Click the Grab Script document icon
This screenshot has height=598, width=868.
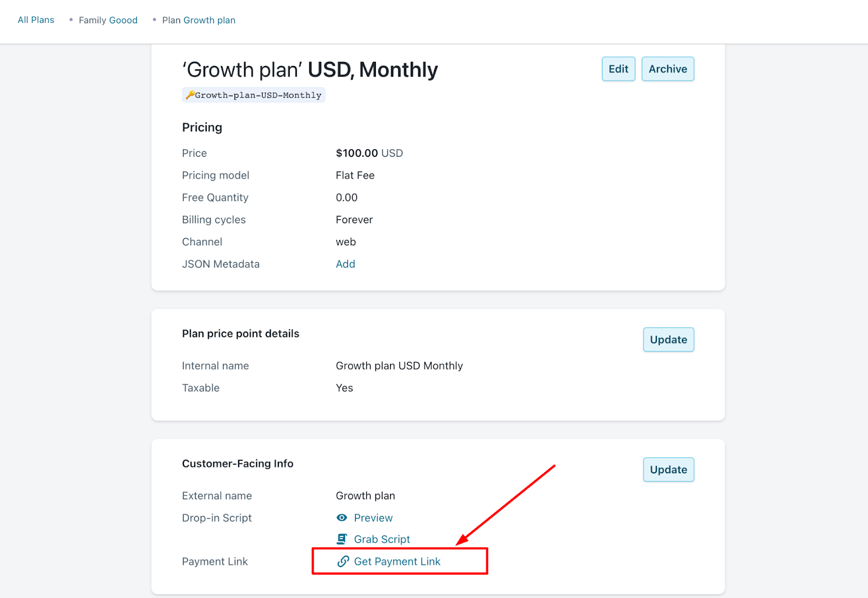coord(342,539)
